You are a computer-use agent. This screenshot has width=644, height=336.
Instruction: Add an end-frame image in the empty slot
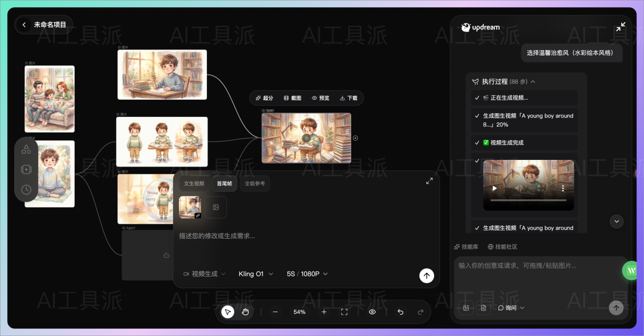216,207
